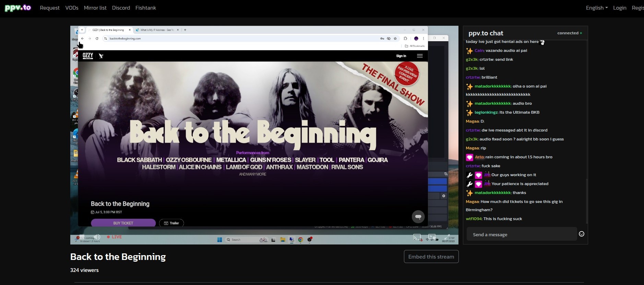Click the BUY TICKET button
The image size is (644, 285).
pyautogui.click(x=123, y=223)
